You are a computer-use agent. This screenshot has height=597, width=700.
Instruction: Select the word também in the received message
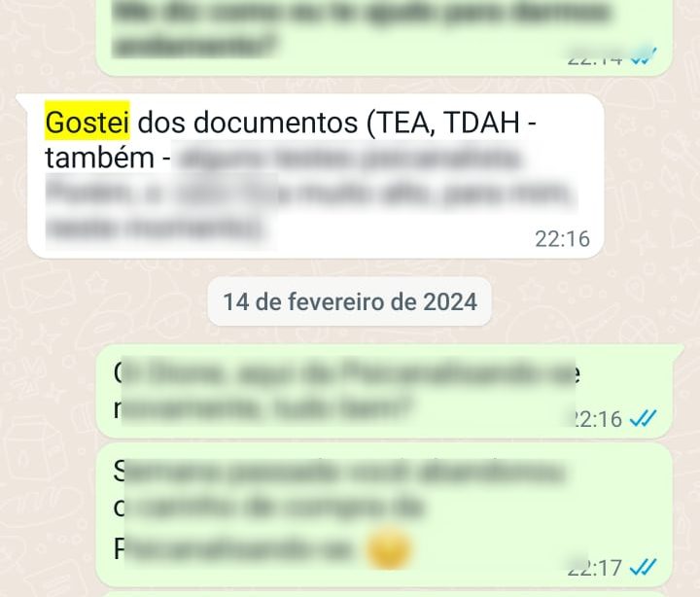click(99, 158)
